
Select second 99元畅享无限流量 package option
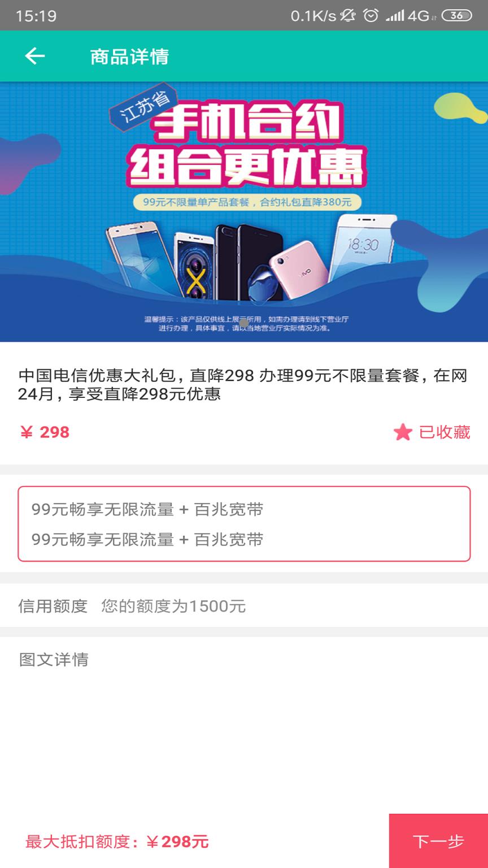[x=147, y=540]
